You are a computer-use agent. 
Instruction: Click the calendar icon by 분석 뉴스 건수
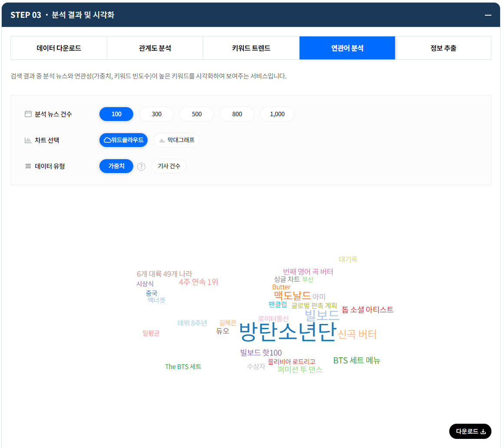[x=28, y=114]
